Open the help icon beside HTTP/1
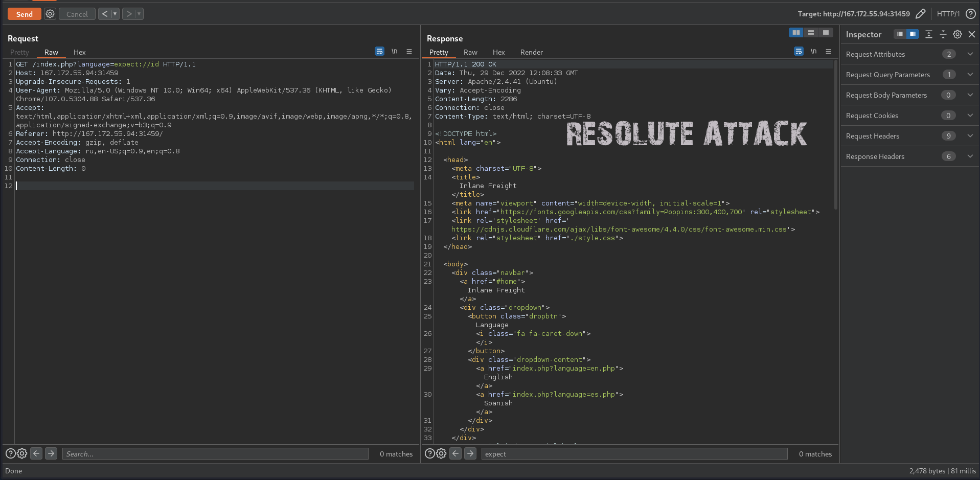Viewport: 980px width, 480px height. coord(970,14)
